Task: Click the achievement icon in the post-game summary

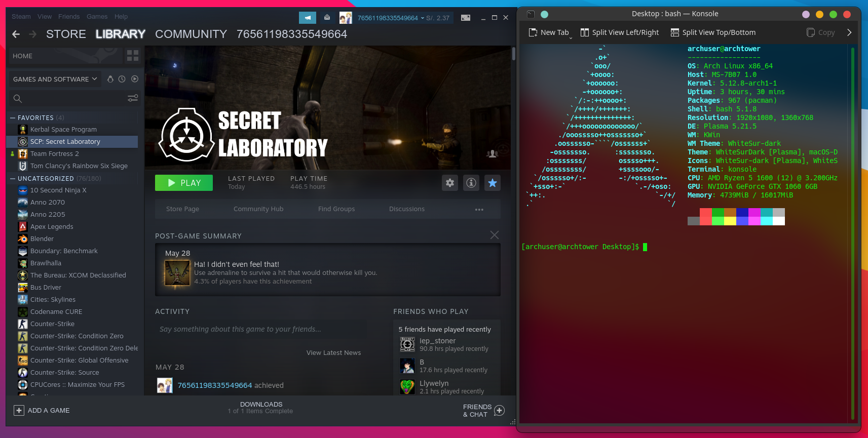Action: click(177, 272)
